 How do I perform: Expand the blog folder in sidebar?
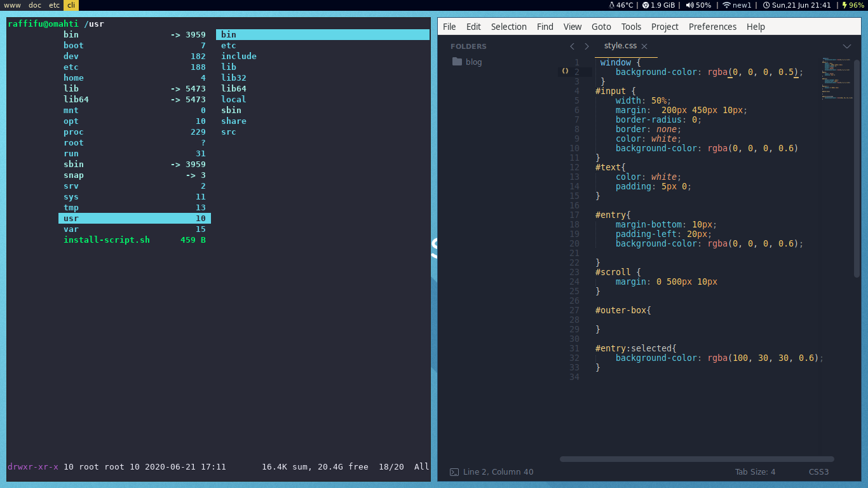click(x=474, y=62)
